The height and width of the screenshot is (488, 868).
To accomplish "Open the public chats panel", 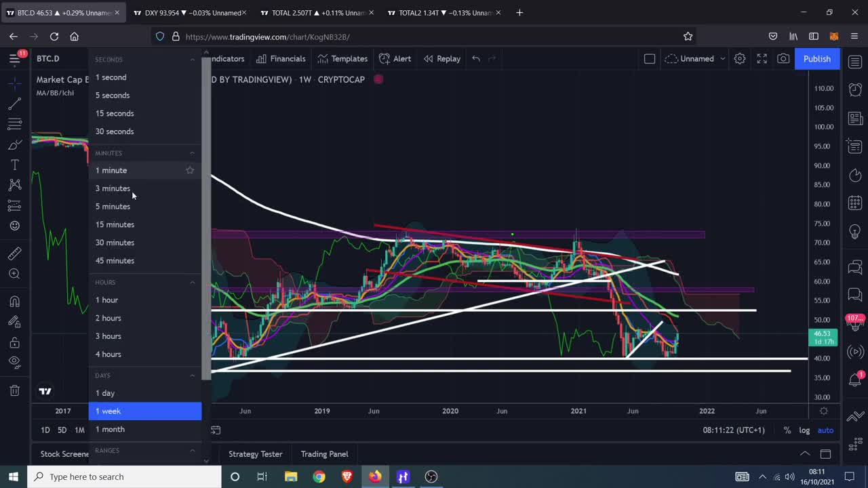I will [x=855, y=267].
